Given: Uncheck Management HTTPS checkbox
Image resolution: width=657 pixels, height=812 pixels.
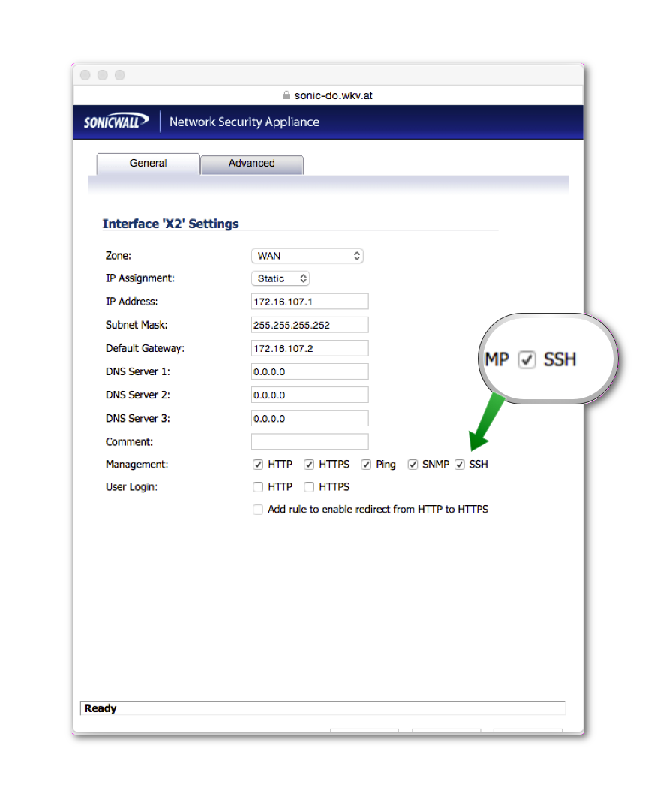Looking at the screenshot, I should [x=309, y=465].
